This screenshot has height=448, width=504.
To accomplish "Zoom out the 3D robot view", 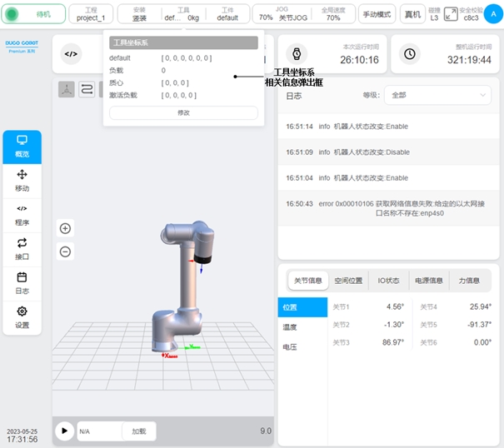I will 65,251.
